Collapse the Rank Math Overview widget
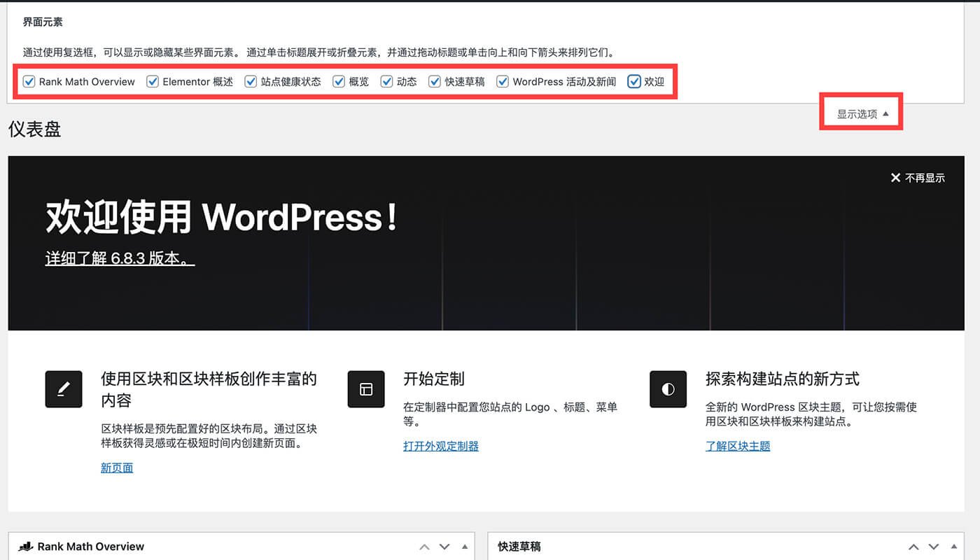 pos(464,546)
